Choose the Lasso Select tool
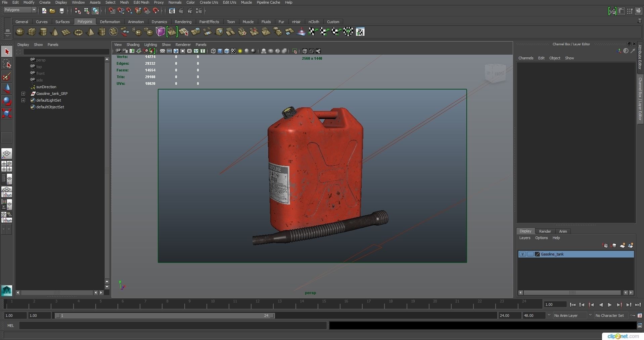 [x=7, y=64]
